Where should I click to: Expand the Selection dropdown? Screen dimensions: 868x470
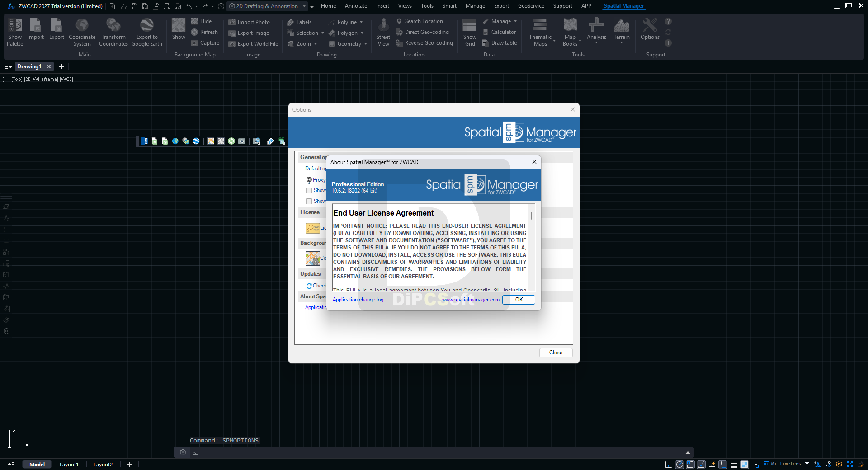click(323, 33)
